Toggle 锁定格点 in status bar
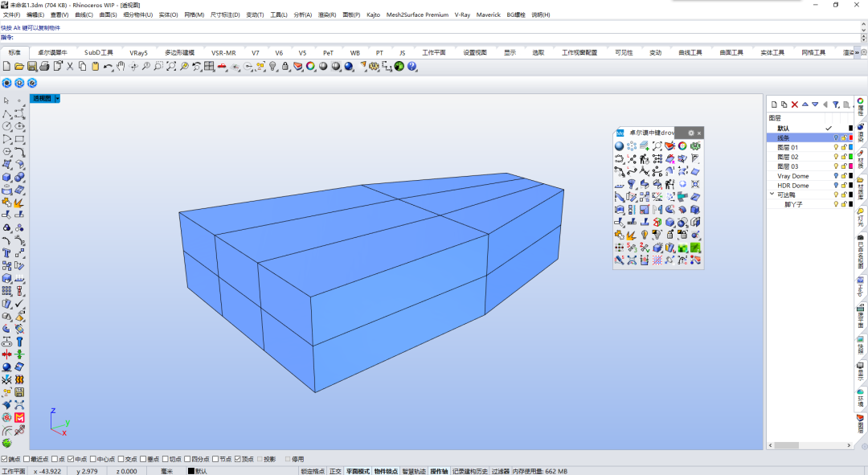Image resolution: width=868 pixels, height=475 pixels. pyautogui.click(x=313, y=471)
